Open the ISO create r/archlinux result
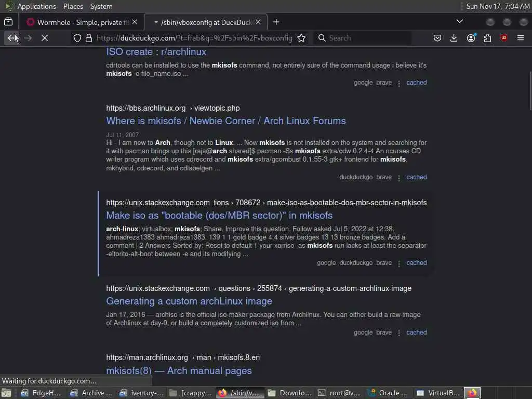Screen dimensions: 532x399 coord(156,51)
